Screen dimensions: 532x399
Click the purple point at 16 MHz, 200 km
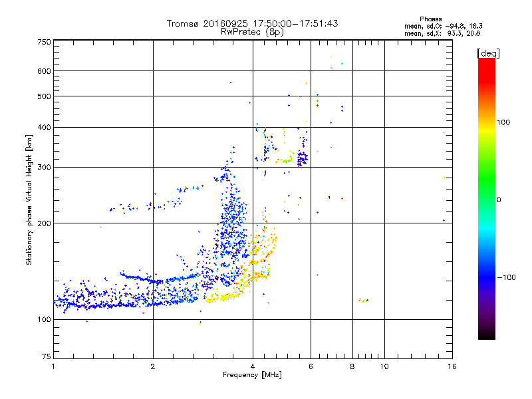(x=444, y=221)
